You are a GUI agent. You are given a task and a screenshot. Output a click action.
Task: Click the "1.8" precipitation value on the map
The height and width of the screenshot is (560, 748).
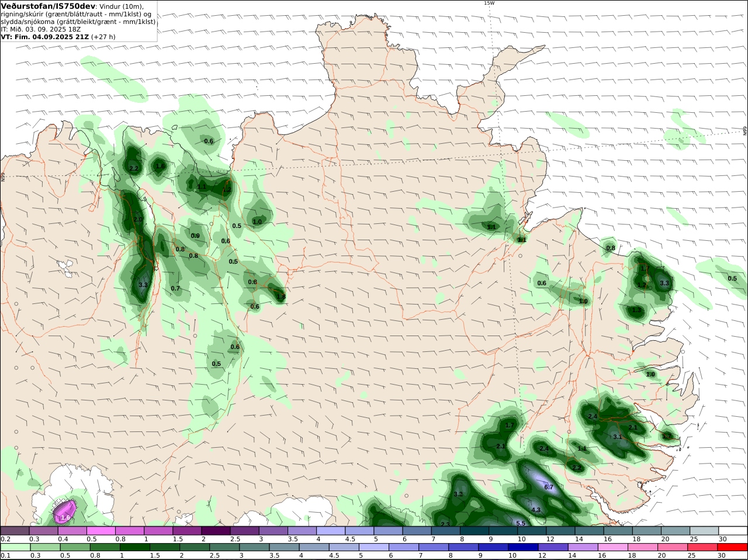[x=281, y=297]
